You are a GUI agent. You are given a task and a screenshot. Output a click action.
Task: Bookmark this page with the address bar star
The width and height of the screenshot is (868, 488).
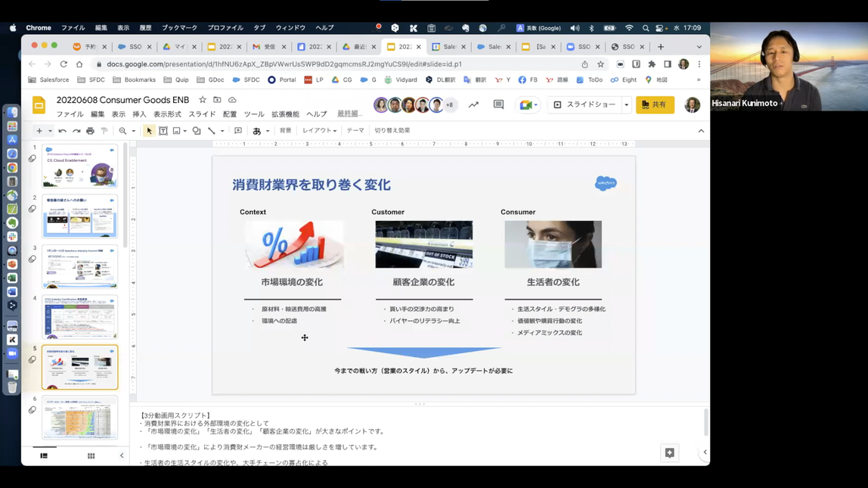coord(600,64)
